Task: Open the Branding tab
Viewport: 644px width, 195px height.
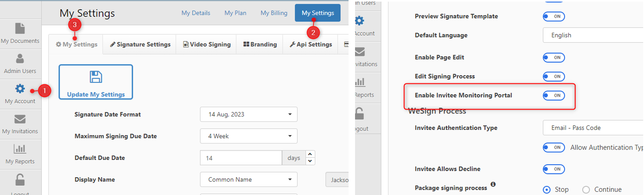Action: [260, 45]
